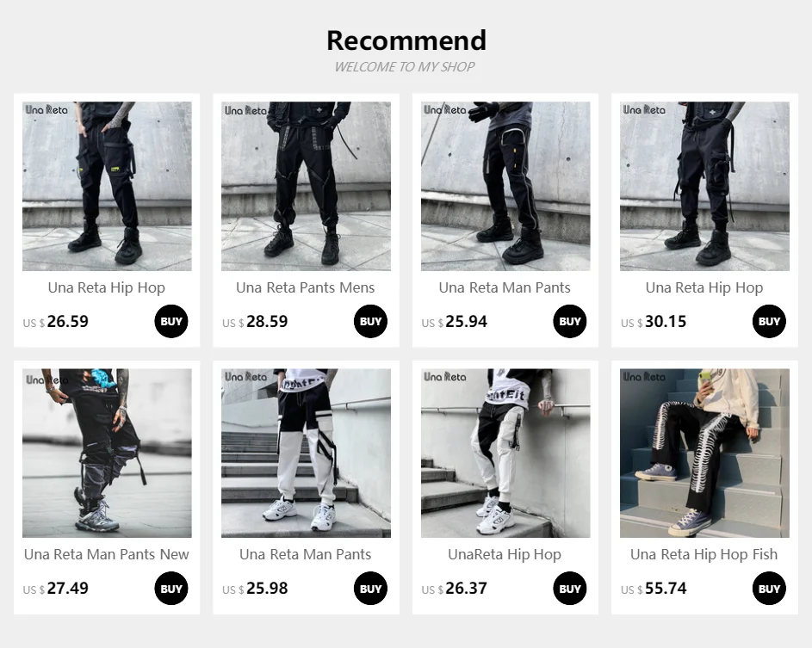Screen dimensions: 812x648
Task: Click BUY button for $25.94 pants
Action: [x=570, y=321]
